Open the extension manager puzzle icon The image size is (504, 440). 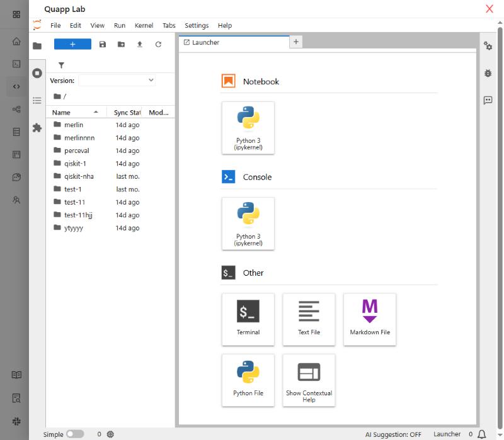[x=37, y=128]
